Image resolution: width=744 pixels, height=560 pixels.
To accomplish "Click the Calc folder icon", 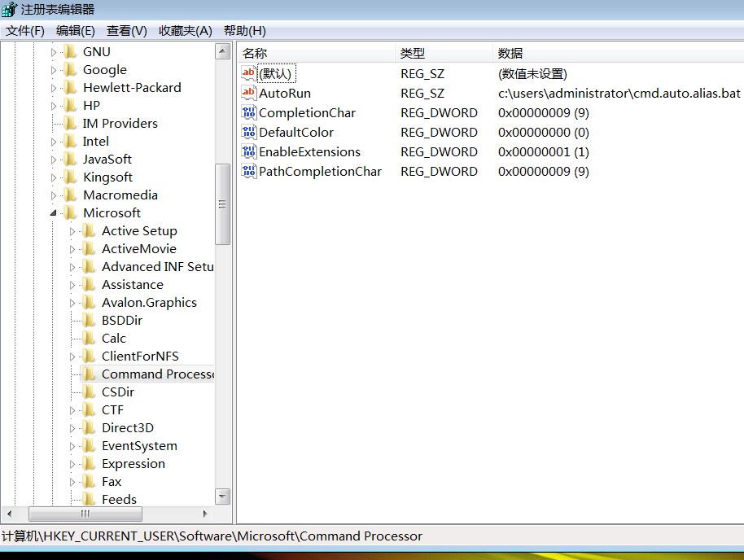I will tap(89, 339).
